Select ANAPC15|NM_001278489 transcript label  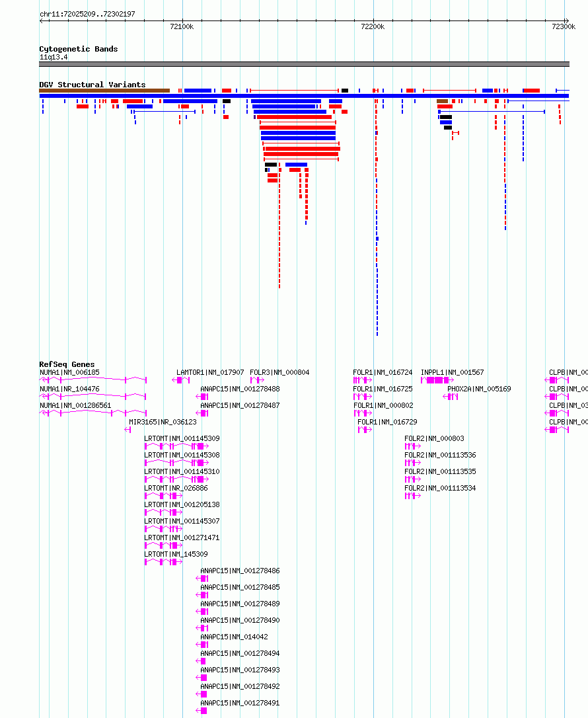pos(240,604)
